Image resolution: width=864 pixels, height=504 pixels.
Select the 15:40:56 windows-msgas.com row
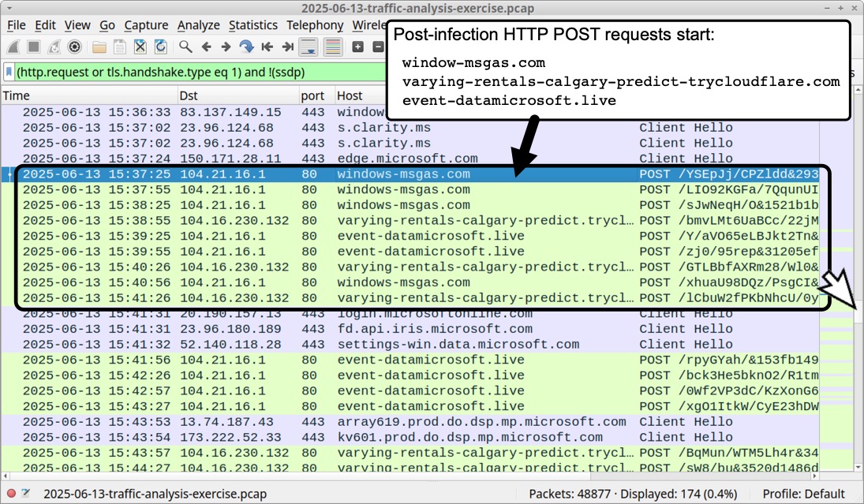(410, 282)
